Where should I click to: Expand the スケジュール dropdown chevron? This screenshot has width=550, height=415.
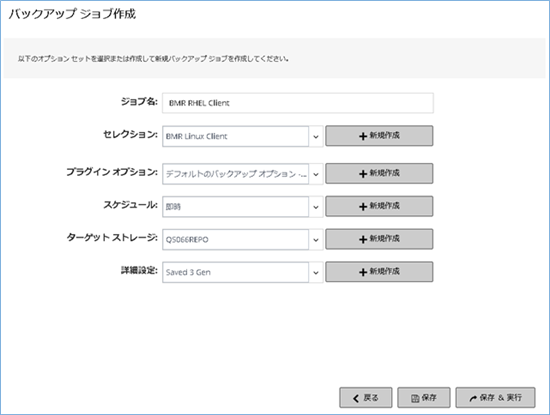(316, 207)
